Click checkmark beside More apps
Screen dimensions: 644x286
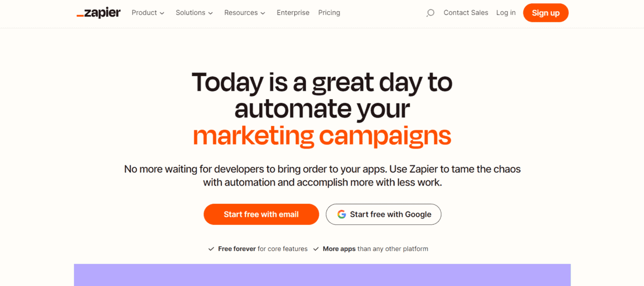click(x=316, y=249)
